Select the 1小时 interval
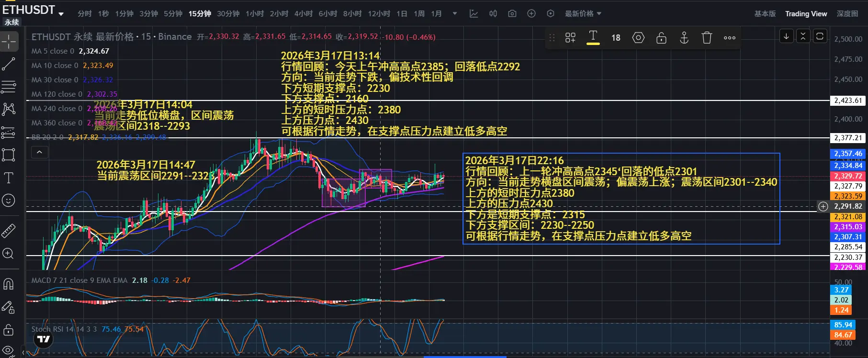Viewport: 868px width, 358px height. coord(255,14)
